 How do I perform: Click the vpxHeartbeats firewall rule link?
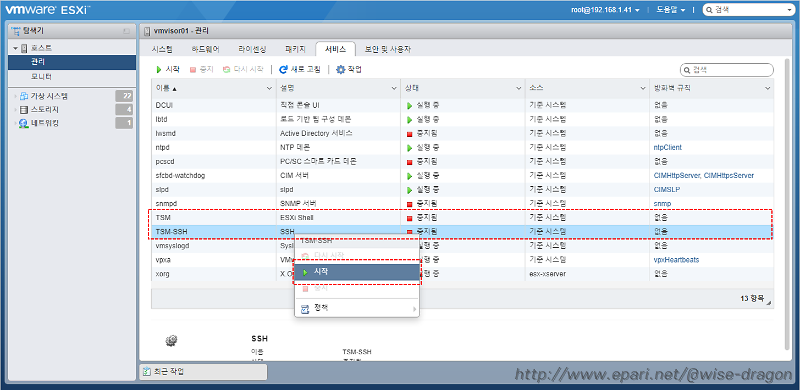677,260
